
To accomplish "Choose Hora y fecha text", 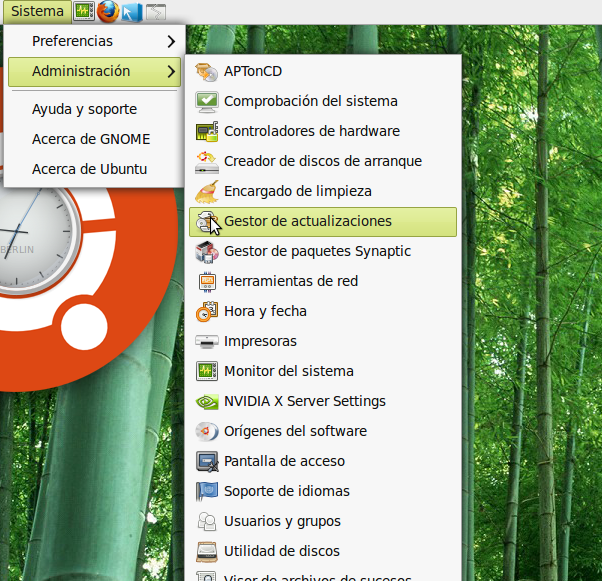I will tap(265, 311).
